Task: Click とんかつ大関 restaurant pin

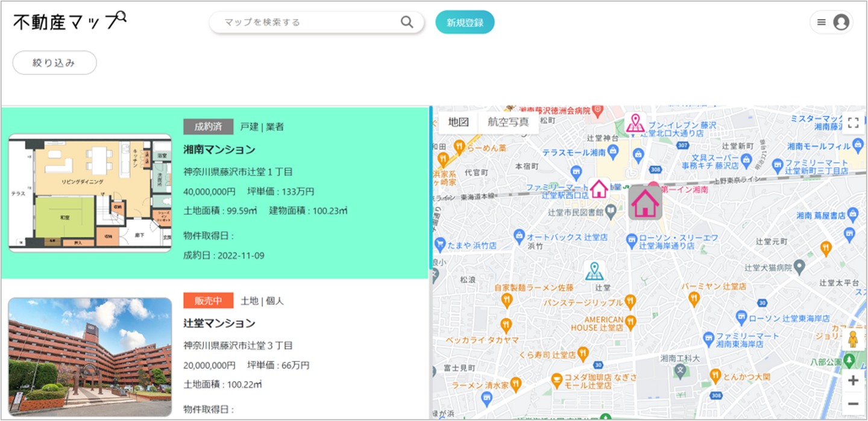Action: [x=715, y=376]
